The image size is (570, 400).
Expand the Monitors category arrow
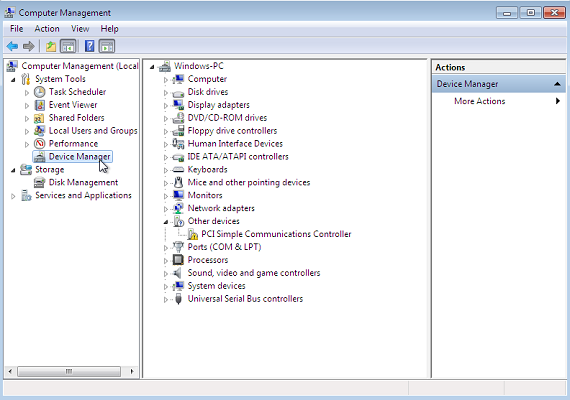[x=165, y=196]
